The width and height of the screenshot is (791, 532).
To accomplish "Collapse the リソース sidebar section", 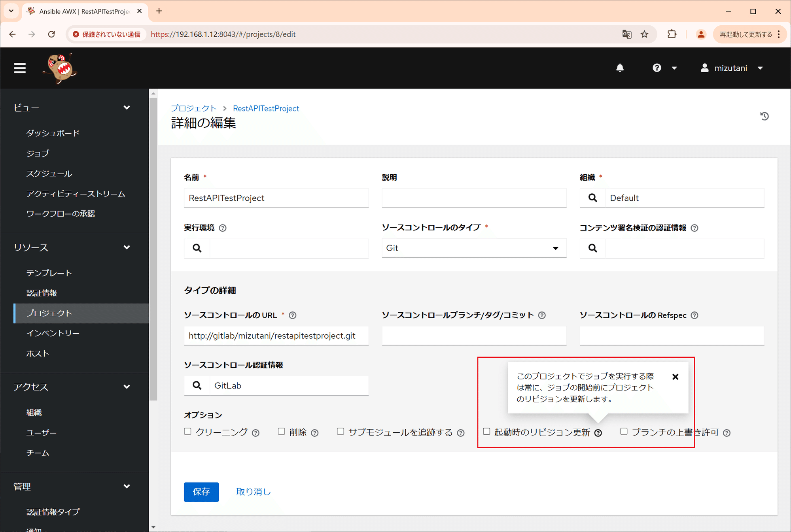I will click(127, 247).
